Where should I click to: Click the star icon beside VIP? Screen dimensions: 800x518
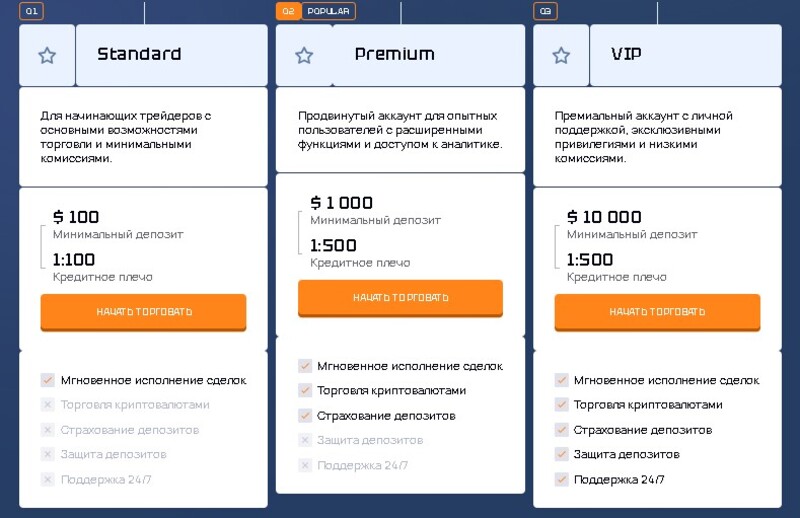pos(561,55)
